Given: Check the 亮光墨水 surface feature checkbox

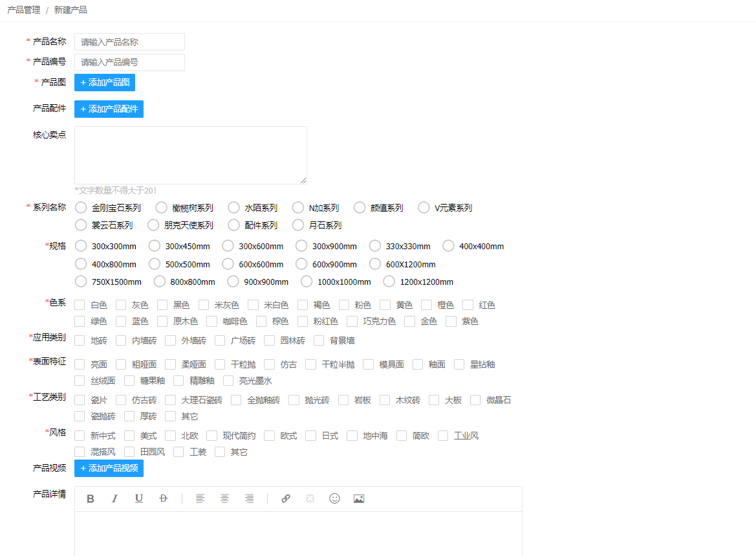Looking at the screenshot, I should pos(228,381).
